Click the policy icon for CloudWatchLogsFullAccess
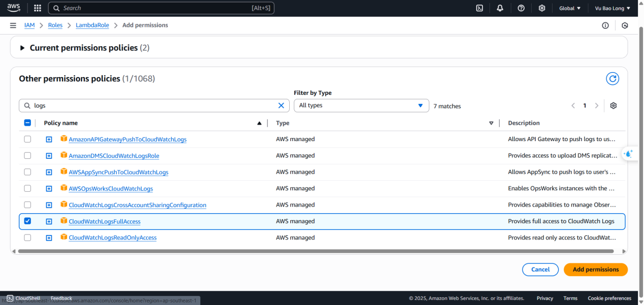Viewport: 644px width, 305px height. pyautogui.click(x=64, y=221)
